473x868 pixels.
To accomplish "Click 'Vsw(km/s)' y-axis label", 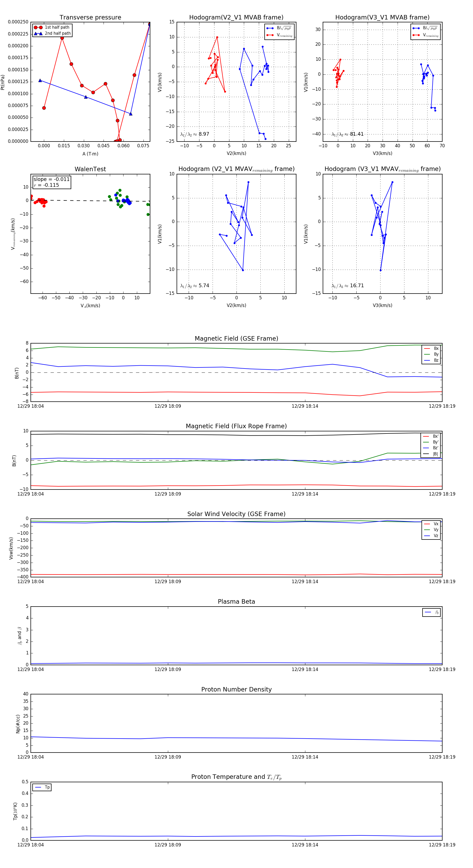I will (11, 548).
